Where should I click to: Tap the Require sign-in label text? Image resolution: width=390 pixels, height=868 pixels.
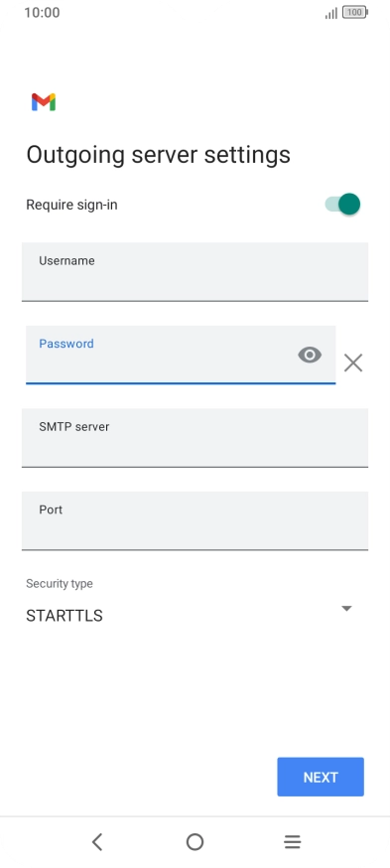click(x=71, y=205)
